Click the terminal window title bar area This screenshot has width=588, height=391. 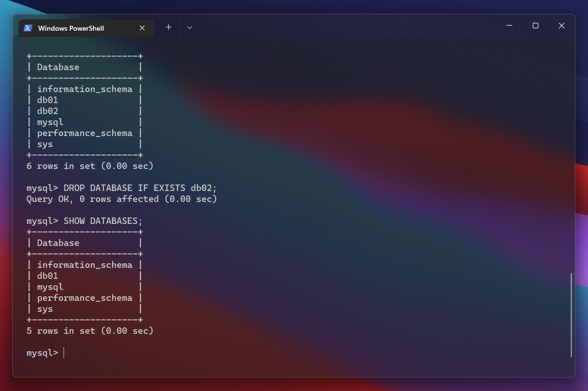341,27
